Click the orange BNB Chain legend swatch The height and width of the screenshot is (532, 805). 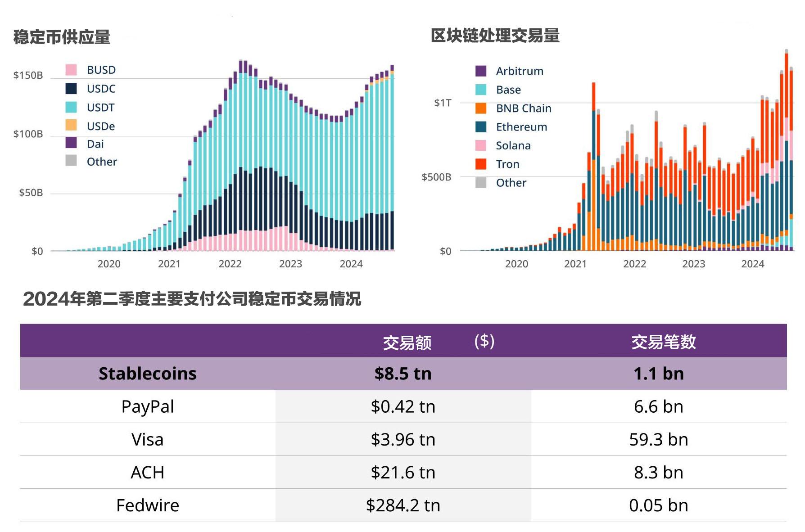pyautogui.click(x=481, y=108)
